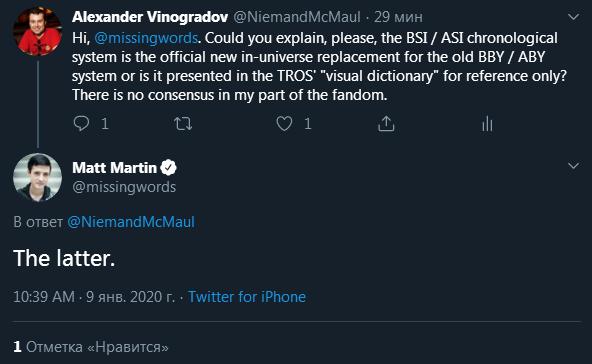Open the @missingwords mention in tweet text
Viewport: 592px width, 364px height.
point(146,38)
